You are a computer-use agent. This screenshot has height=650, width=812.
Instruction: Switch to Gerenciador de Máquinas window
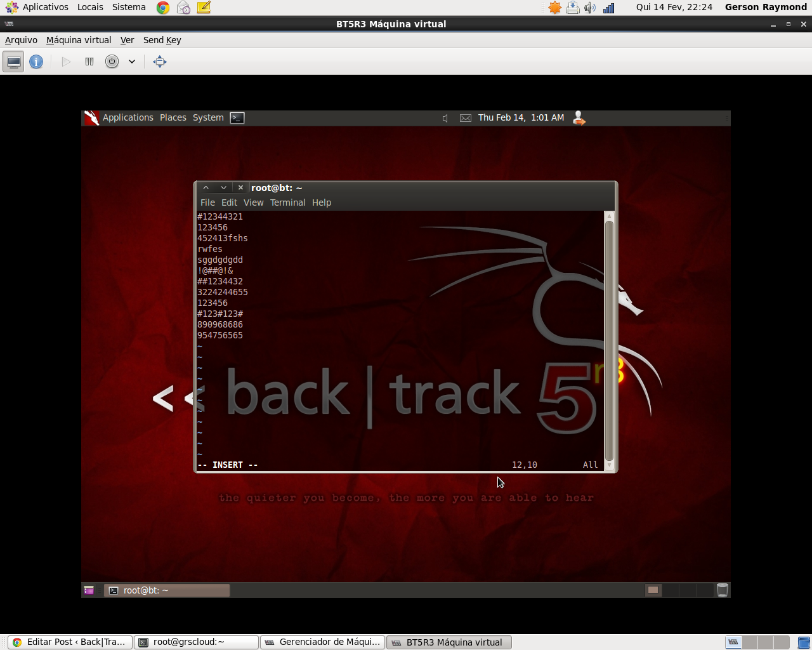point(322,642)
